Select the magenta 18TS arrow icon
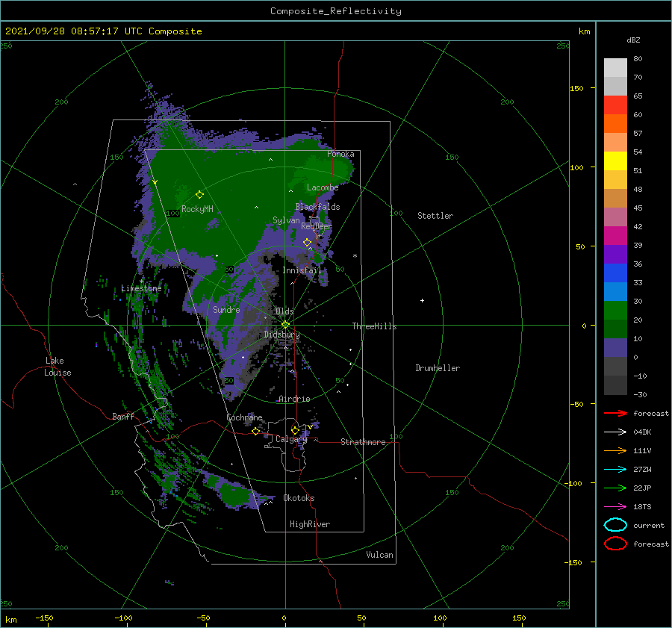Image resolution: width=672 pixels, height=628 pixels. click(x=615, y=507)
